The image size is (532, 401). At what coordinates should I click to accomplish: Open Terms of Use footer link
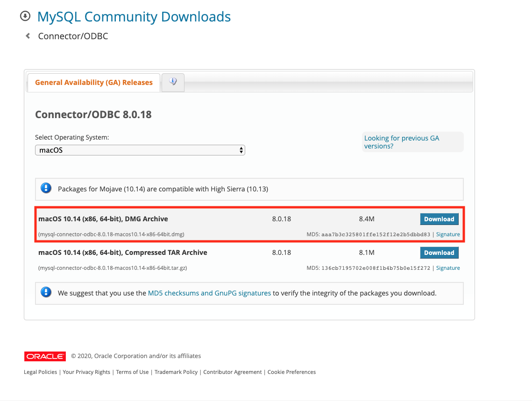click(x=132, y=372)
